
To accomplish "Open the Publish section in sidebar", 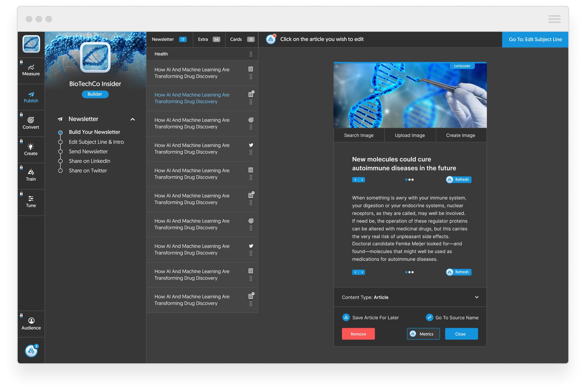I will (31, 97).
